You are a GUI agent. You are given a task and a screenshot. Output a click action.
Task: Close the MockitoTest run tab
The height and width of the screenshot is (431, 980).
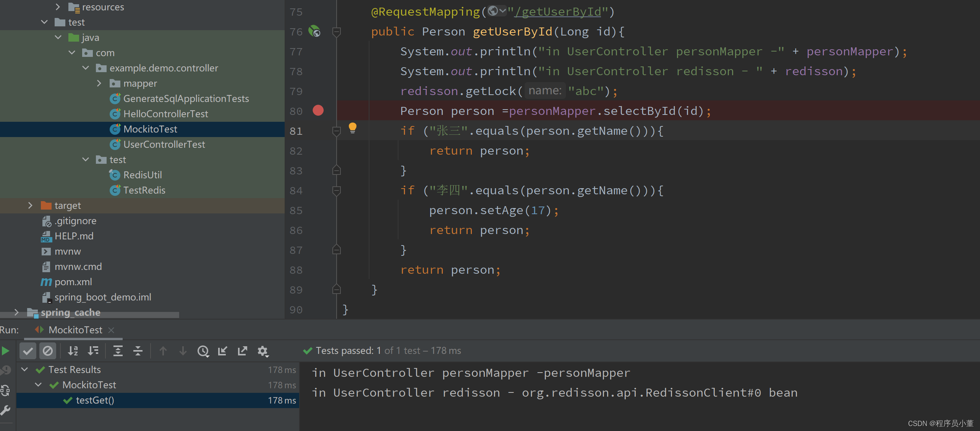(x=111, y=330)
